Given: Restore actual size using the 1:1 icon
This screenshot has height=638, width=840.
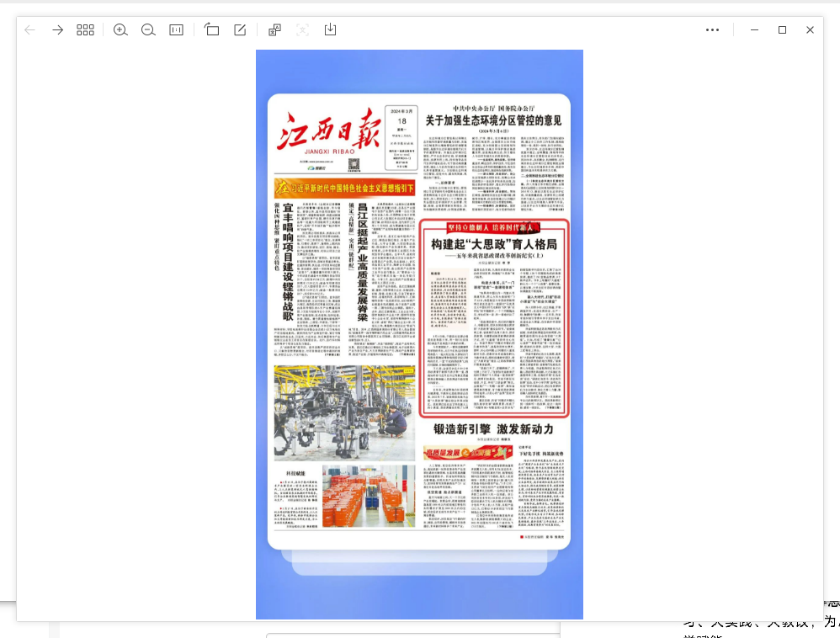Looking at the screenshot, I should coord(176,29).
